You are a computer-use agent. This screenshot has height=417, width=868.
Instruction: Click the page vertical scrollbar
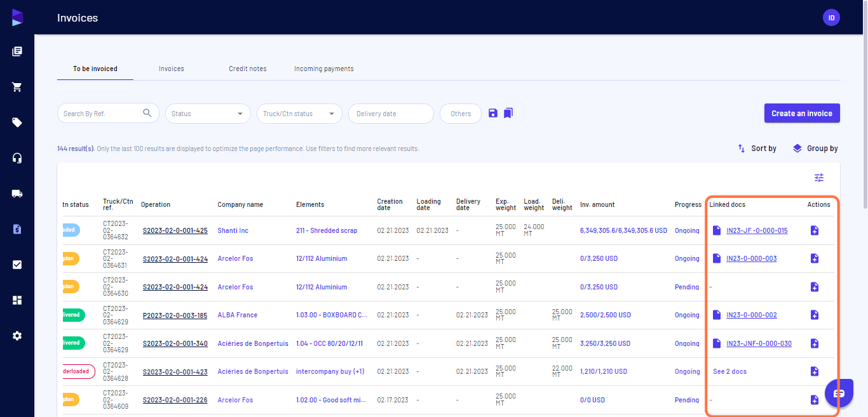click(864, 105)
